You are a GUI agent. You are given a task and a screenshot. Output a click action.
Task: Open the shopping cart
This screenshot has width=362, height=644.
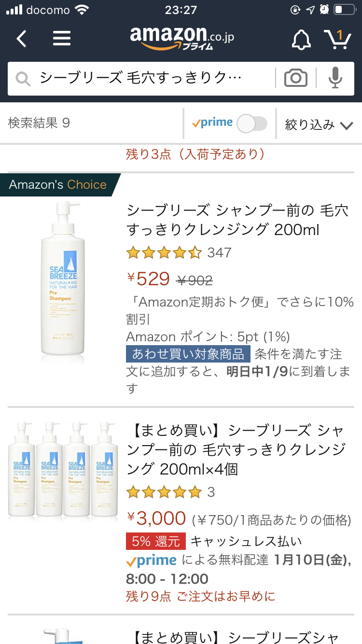point(337,39)
